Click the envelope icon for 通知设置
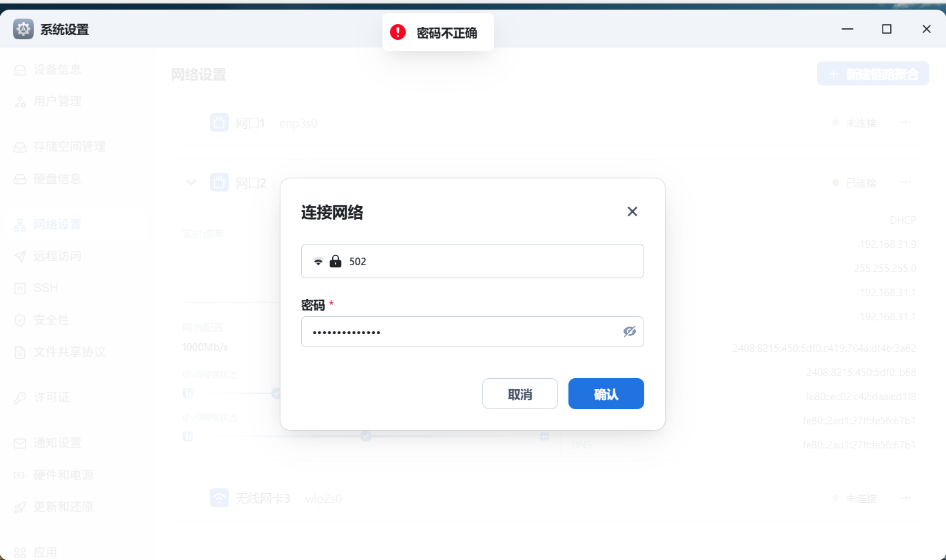 tap(21, 443)
